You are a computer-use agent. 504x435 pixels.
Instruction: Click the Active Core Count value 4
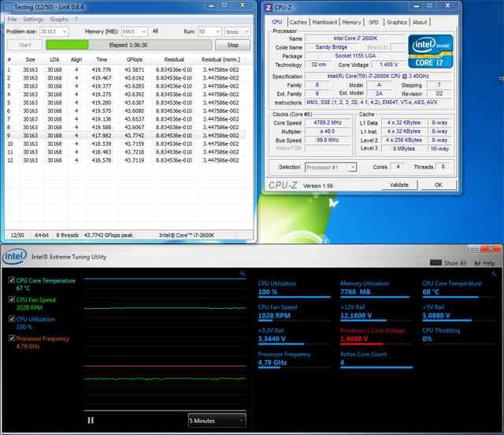click(342, 362)
